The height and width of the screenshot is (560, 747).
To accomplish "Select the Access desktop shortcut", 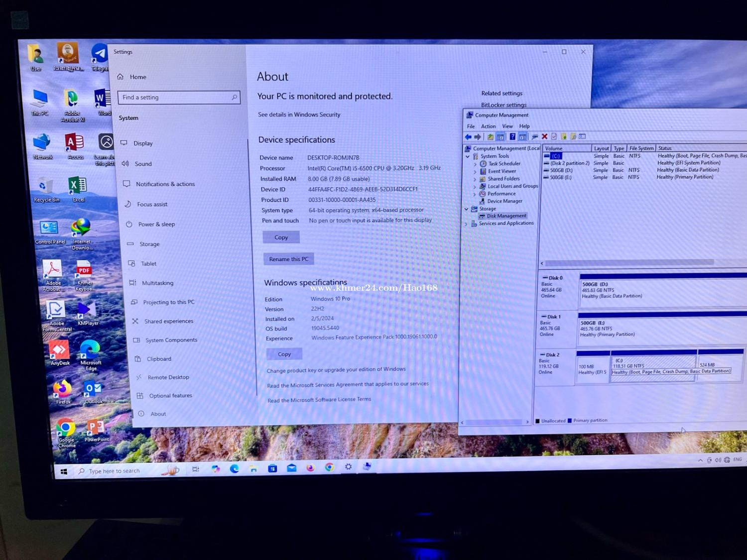I will (x=75, y=147).
